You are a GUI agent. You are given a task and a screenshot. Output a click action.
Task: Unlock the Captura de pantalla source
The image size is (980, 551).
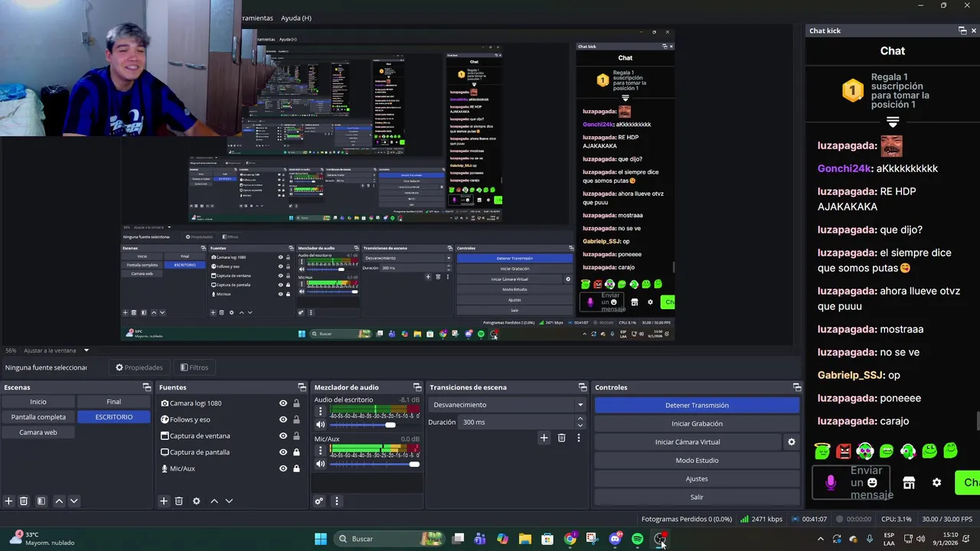pos(296,452)
